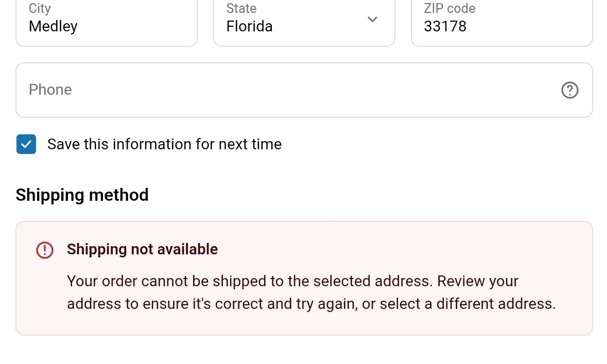Click the red shipping error alert icon
This screenshot has width=607, height=364.
pyautogui.click(x=45, y=250)
